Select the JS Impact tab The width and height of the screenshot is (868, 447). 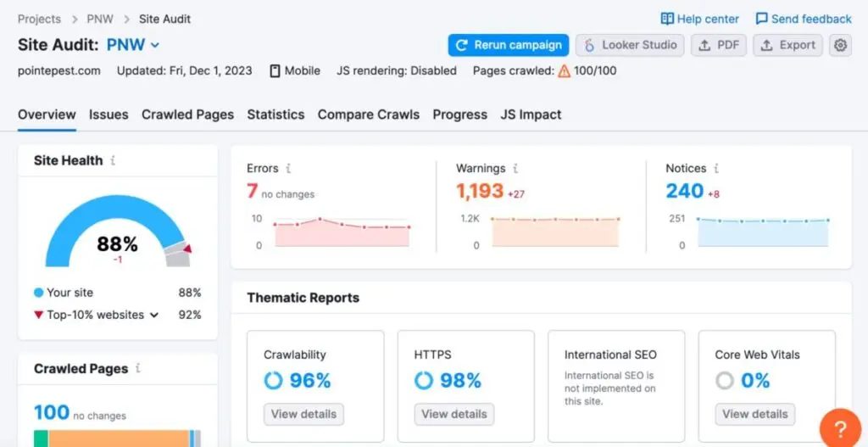pos(531,115)
